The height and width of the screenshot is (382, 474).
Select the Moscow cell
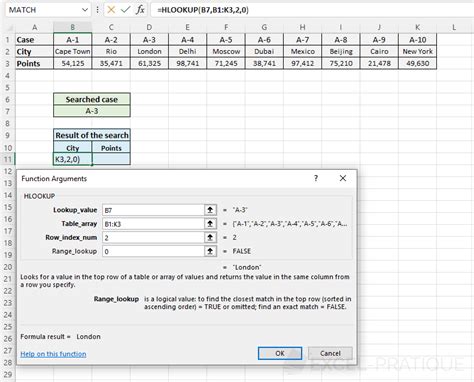(226, 52)
